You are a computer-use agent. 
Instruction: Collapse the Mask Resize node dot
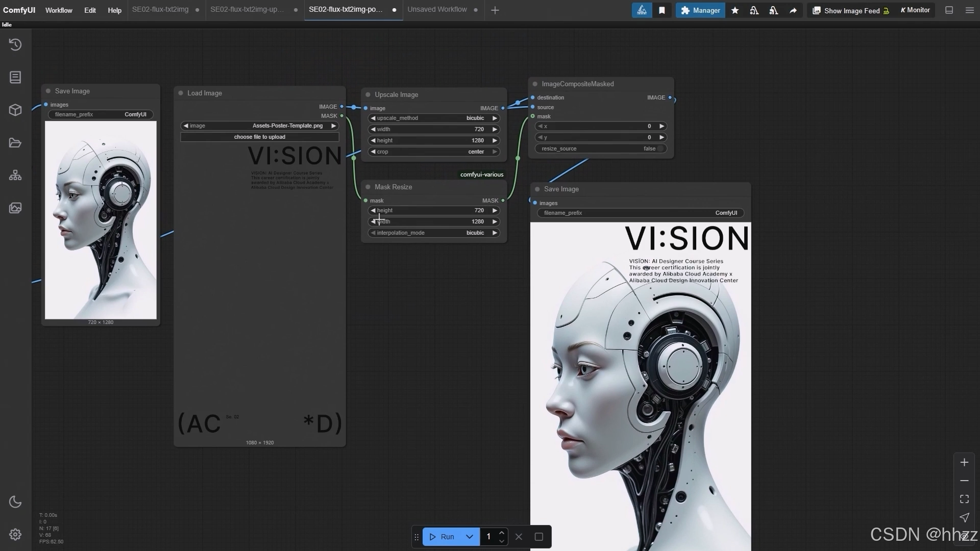tap(368, 187)
